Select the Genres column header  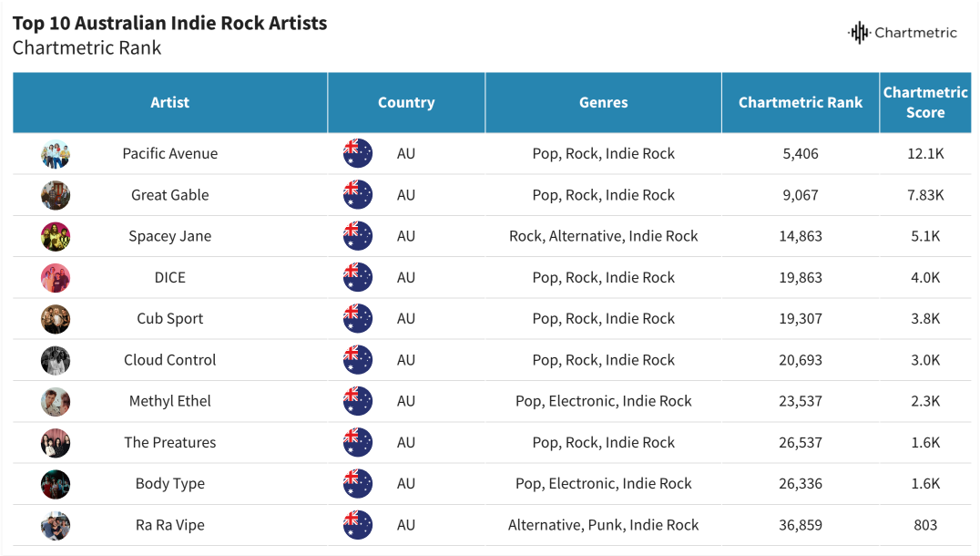[603, 103]
